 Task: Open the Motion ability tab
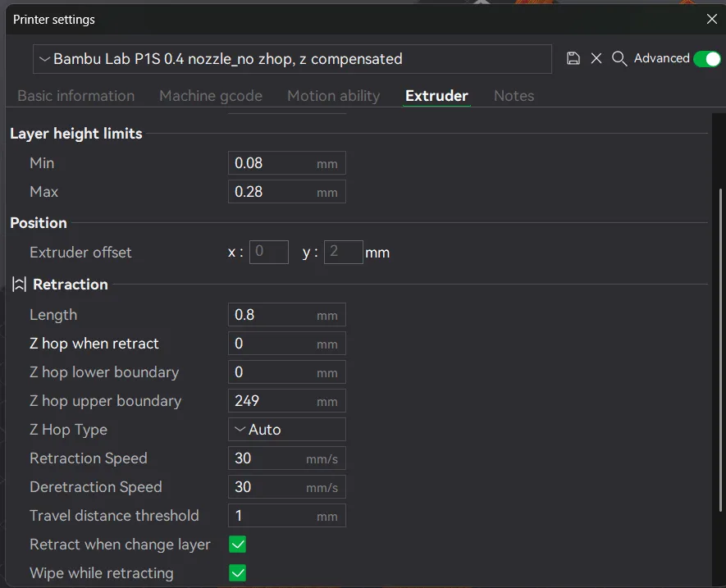pyautogui.click(x=333, y=96)
